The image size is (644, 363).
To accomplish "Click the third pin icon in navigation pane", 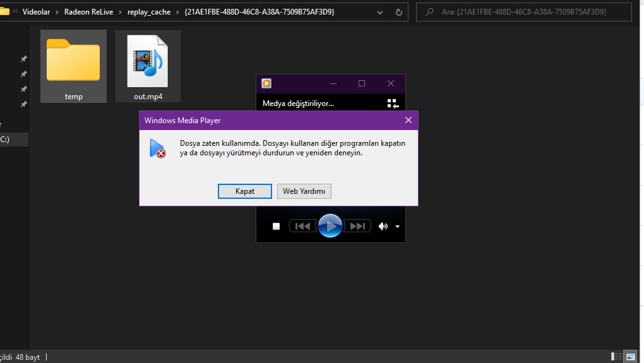I will coord(24,89).
